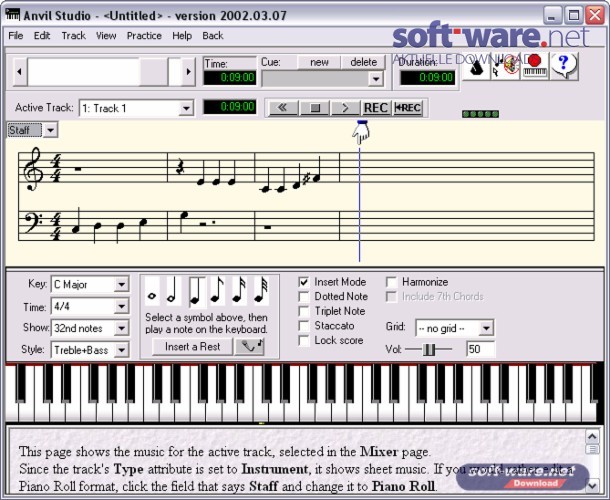Select the quarter note symbol
610x500 pixels.
pyautogui.click(x=196, y=292)
